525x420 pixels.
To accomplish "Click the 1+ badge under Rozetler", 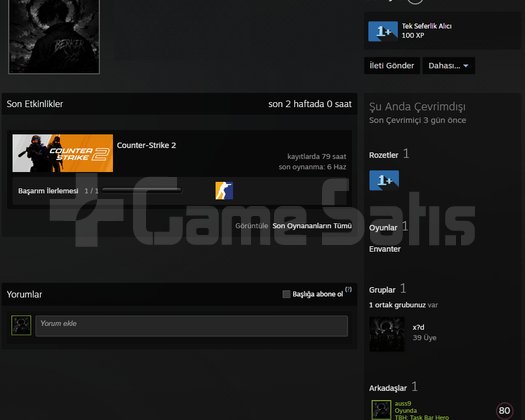I will point(384,180).
